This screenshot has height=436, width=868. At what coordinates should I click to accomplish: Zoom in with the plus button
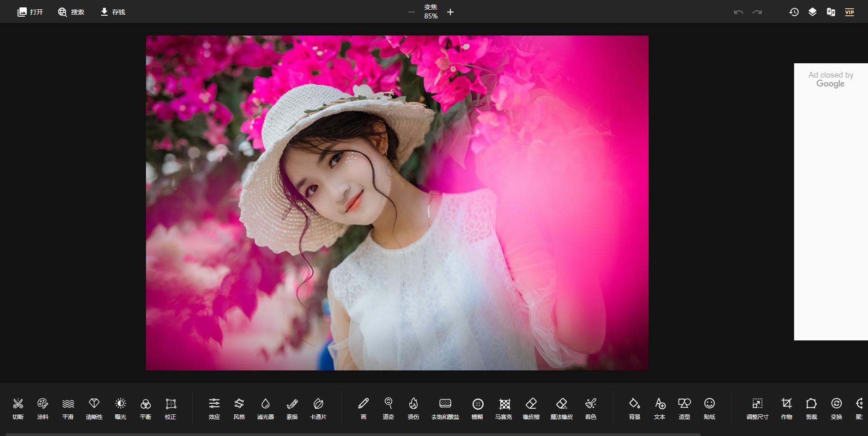tap(450, 12)
